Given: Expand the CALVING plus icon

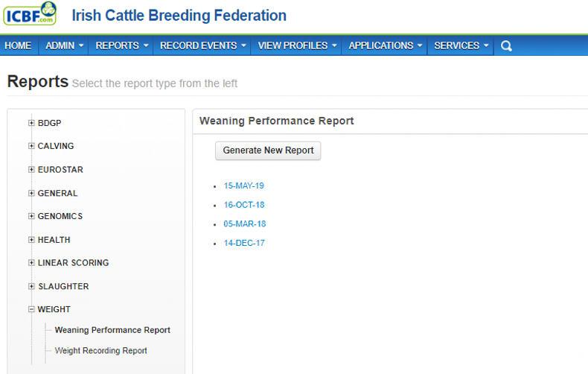Looking at the screenshot, I should (31, 146).
